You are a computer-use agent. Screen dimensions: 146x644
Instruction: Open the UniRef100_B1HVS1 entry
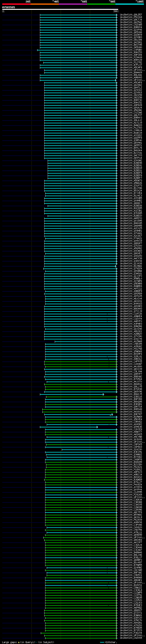tap(131, 585)
